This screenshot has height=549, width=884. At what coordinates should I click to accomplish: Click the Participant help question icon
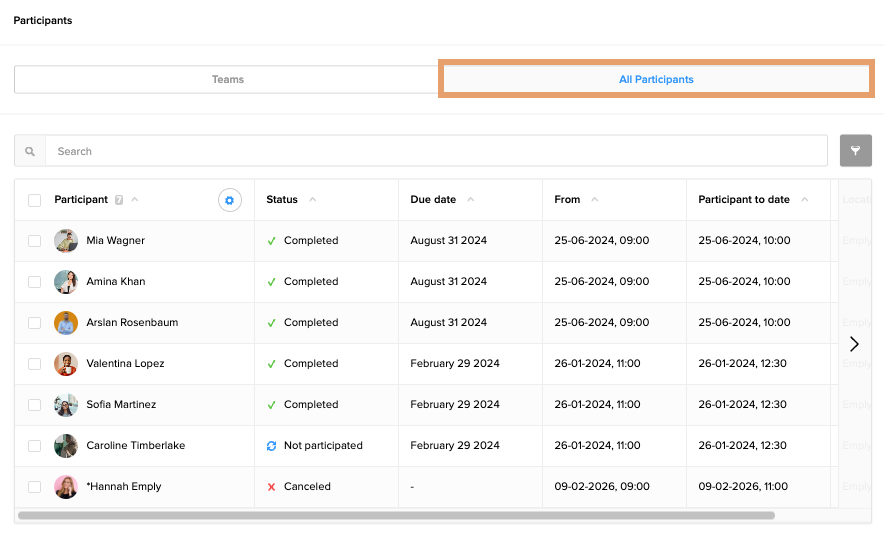[x=119, y=200]
